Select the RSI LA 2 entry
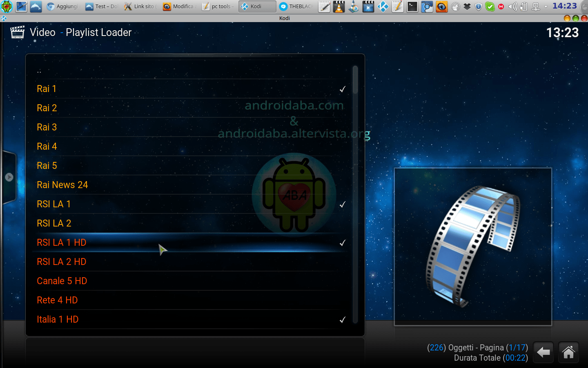588x368 pixels. tap(191, 223)
